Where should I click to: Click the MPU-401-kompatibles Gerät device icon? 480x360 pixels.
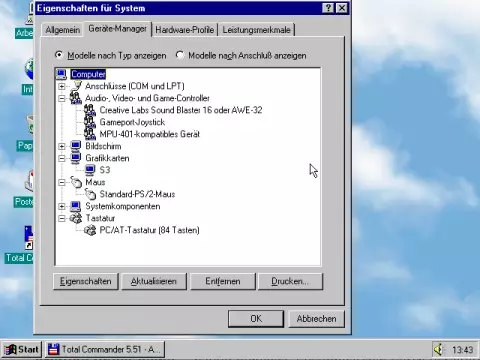pyautogui.click(x=90, y=134)
